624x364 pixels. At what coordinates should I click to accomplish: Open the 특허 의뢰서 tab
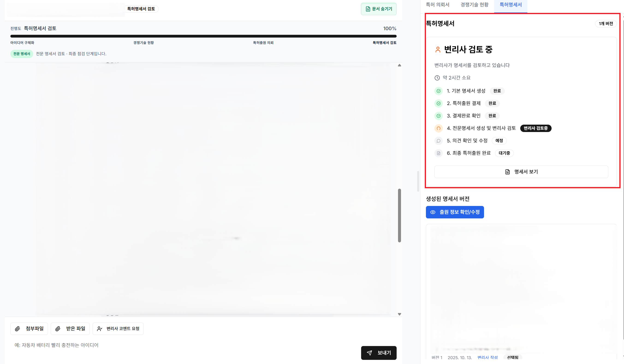coord(437,5)
